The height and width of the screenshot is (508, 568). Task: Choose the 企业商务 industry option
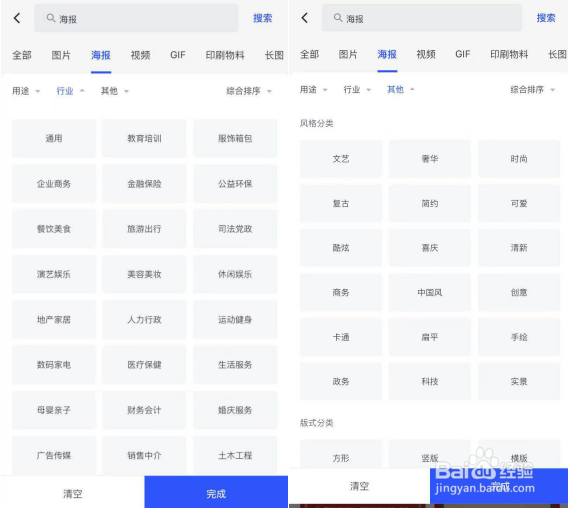pyautogui.click(x=54, y=184)
